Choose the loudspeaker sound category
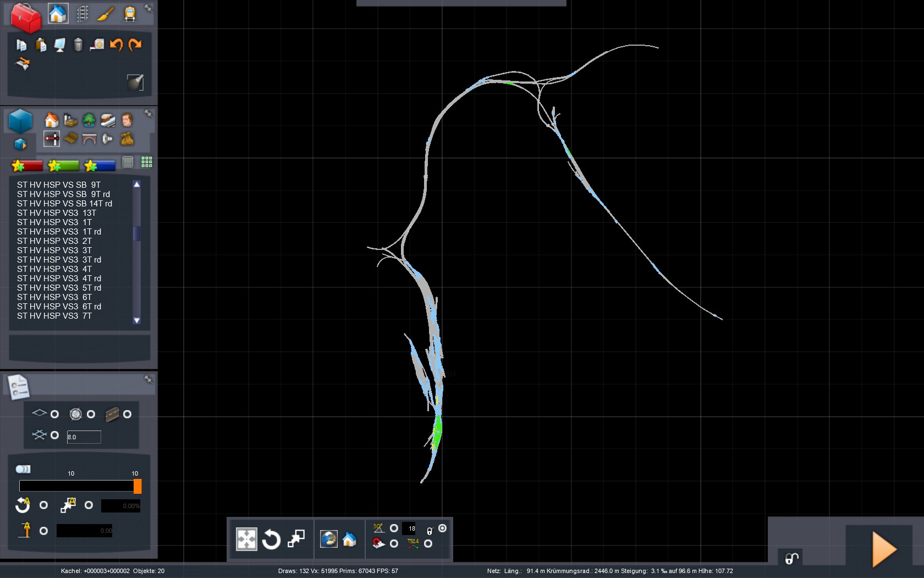This screenshot has width=924, height=578. click(x=108, y=139)
